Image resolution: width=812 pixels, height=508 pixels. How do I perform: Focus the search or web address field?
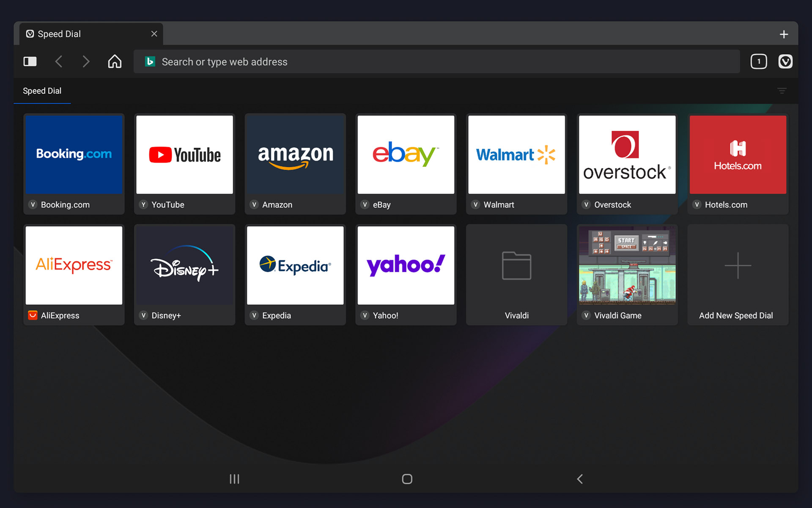[436, 62]
